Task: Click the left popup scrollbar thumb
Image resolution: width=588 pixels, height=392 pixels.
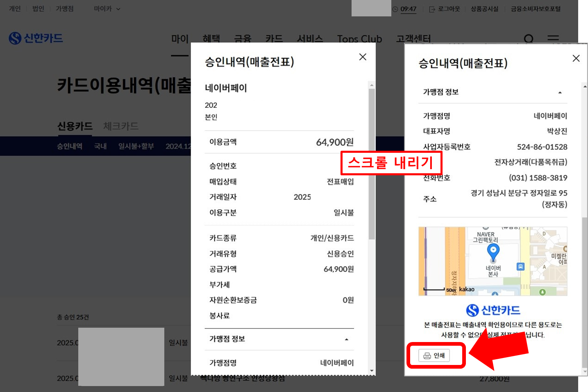Action: (372, 164)
